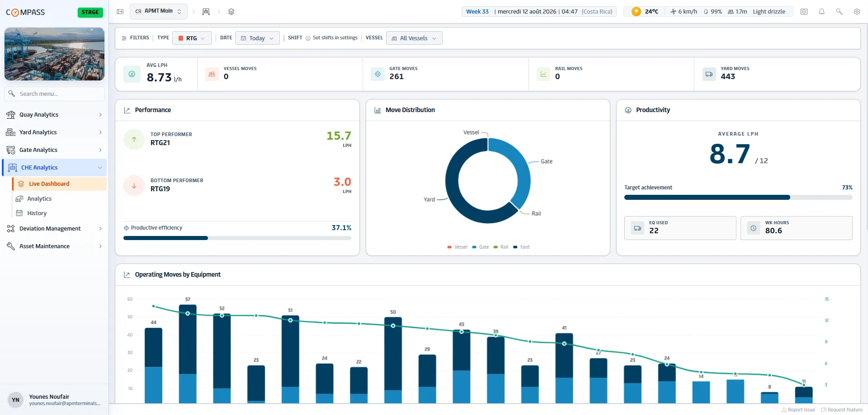This screenshot has height=415, width=868.
Task: Open the terminal crane icon in breadcrumb
Action: coord(206,12)
